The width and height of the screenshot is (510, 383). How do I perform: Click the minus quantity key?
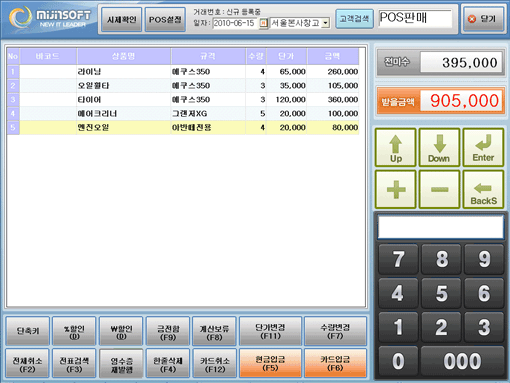[439, 190]
